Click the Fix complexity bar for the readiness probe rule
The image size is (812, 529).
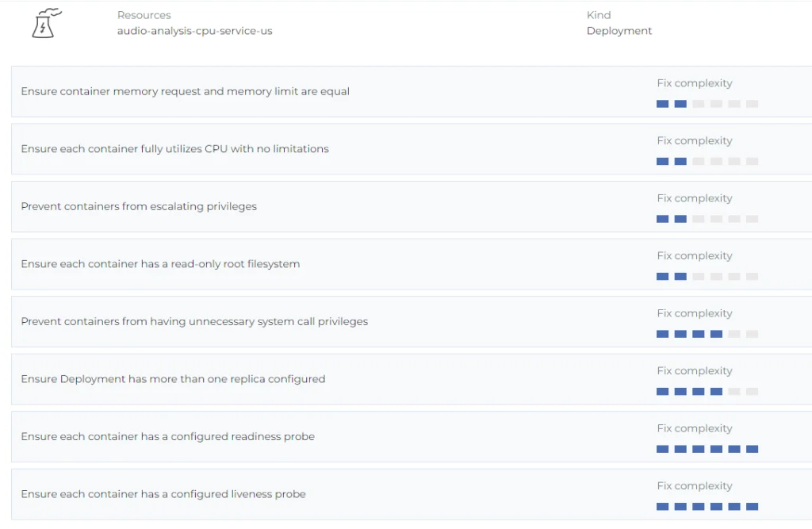pos(707,449)
